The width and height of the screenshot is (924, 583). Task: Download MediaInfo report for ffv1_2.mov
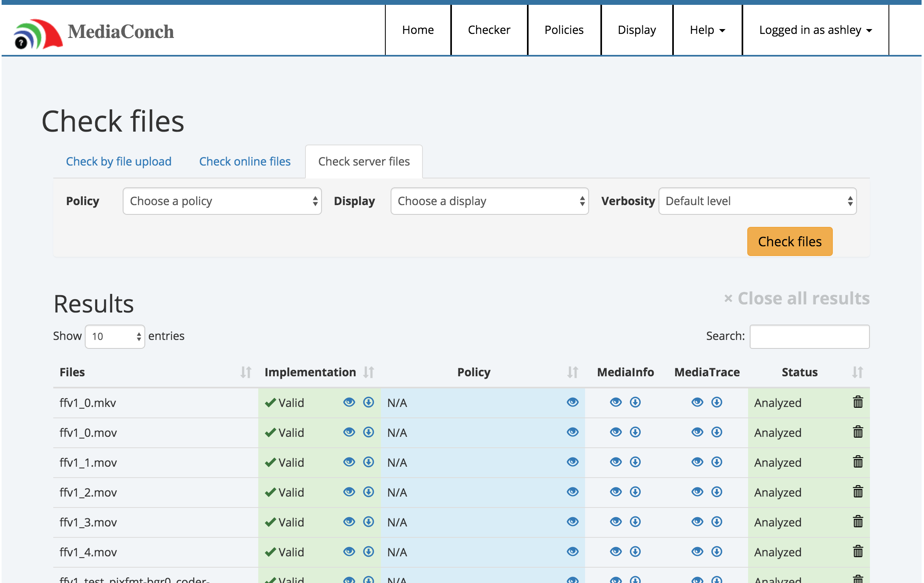coord(635,492)
